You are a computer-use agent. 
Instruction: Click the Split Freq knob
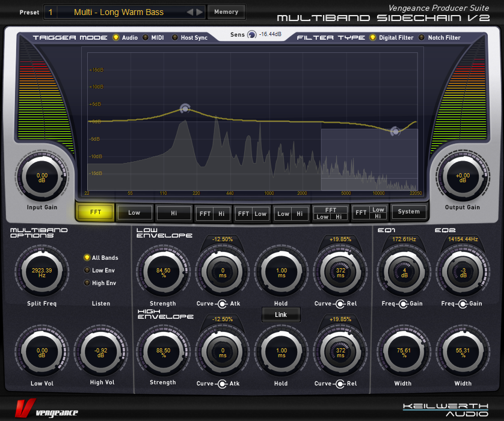click(x=42, y=271)
